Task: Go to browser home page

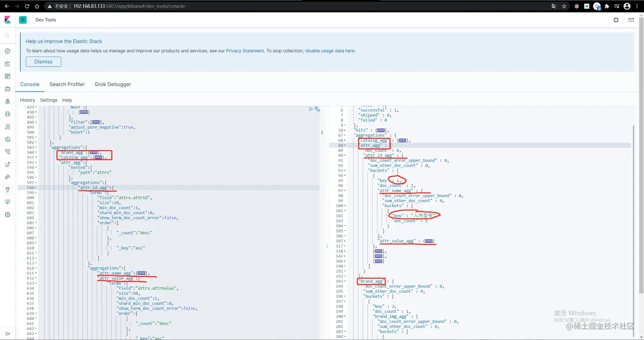Action: click(37, 6)
